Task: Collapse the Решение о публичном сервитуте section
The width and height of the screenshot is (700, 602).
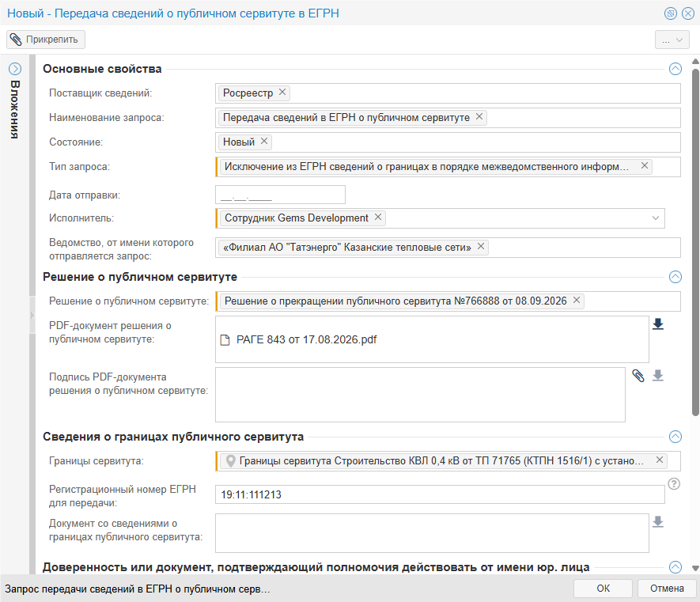Action: pyautogui.click(x=675, y=277)
